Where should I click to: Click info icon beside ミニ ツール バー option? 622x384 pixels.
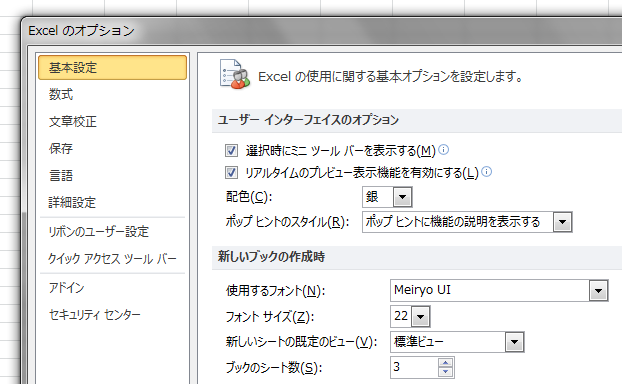444,150
